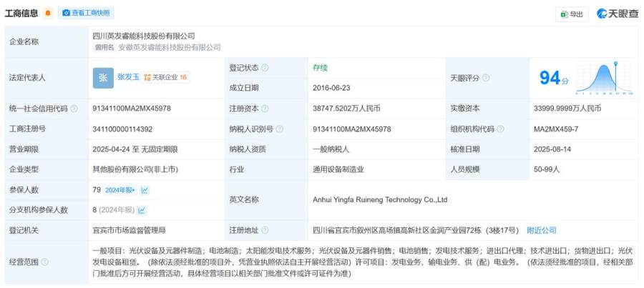
Task: Expand the 2024年报 dropdown for 参保人数
Action: click(121, 190)
